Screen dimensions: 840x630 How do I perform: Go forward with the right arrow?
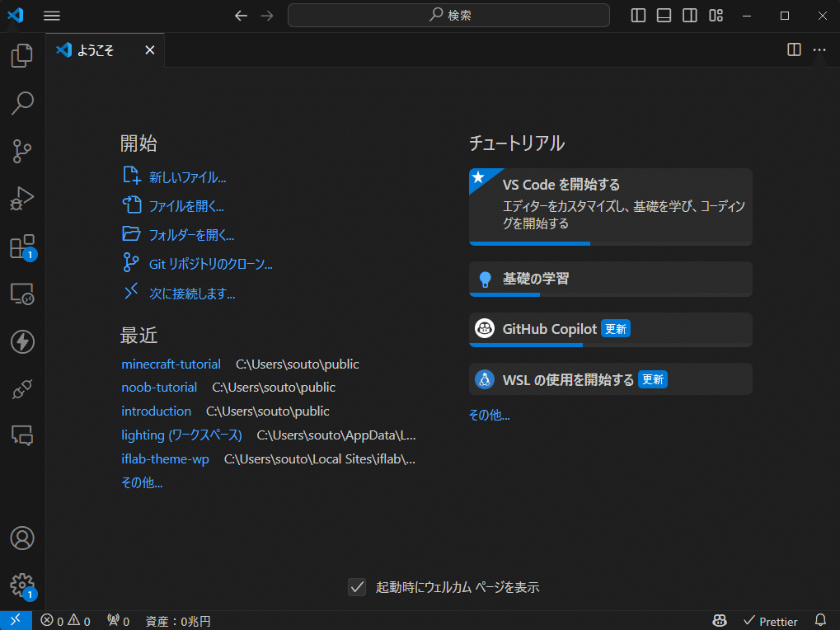pos(267,16)
